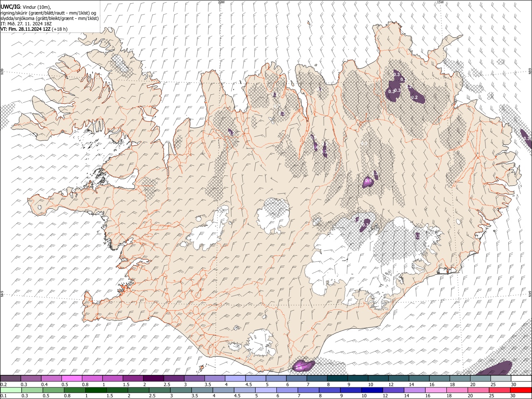Select the 0.8 swatch in the top legend row
Screen dimensions: 532x399
tap(92, 378)
